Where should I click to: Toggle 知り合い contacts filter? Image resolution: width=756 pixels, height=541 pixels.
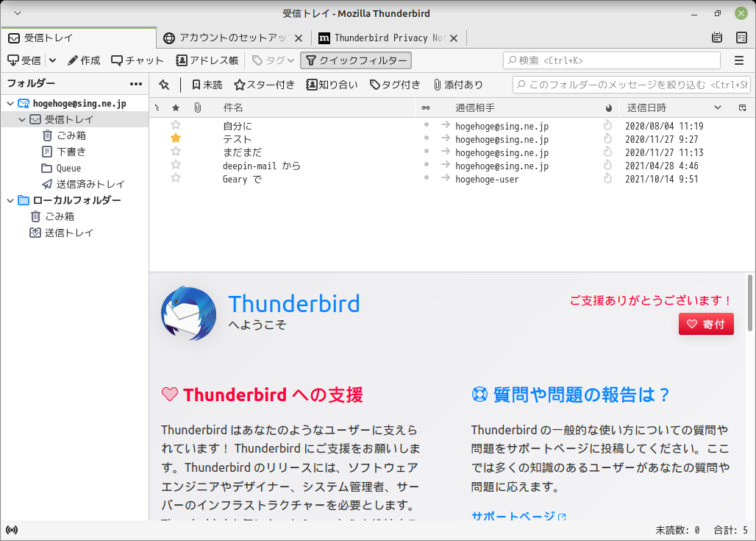[332, 85]
